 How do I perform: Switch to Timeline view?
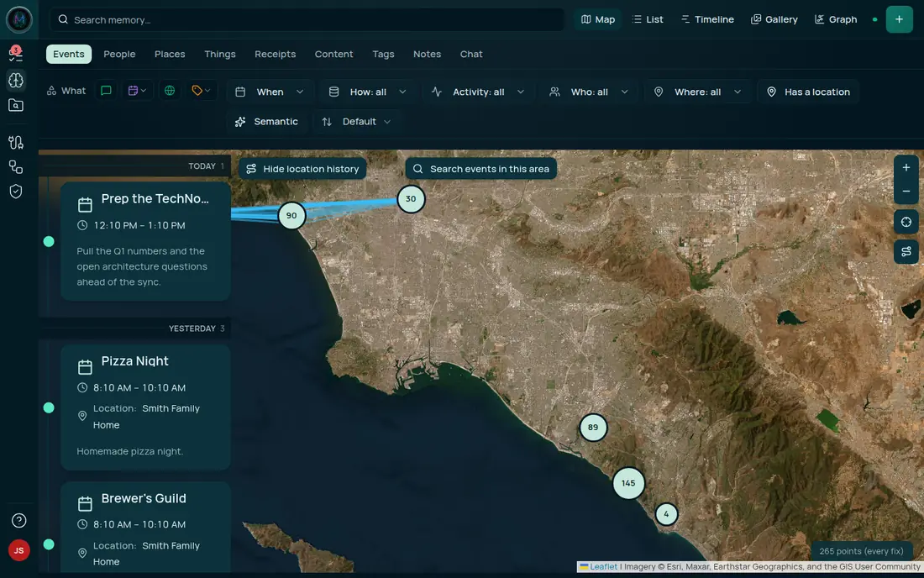(x=707, y=19)
